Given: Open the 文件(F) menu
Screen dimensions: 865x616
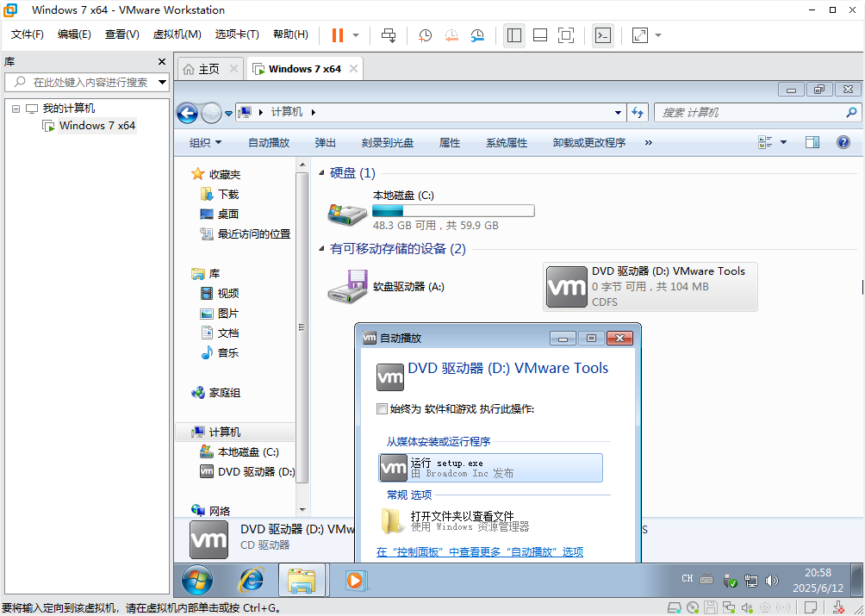Looking at the screenshot, I should [27, 34].
